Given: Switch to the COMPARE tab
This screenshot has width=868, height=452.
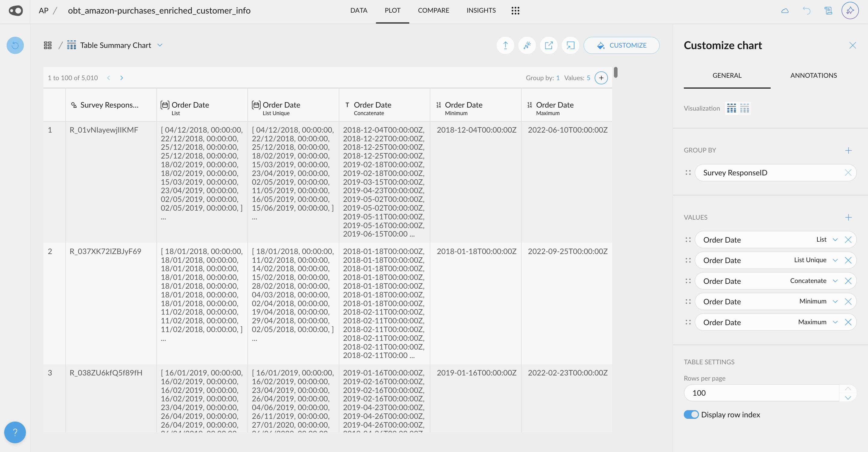Looking at the screenshot, I should point(433,11).
